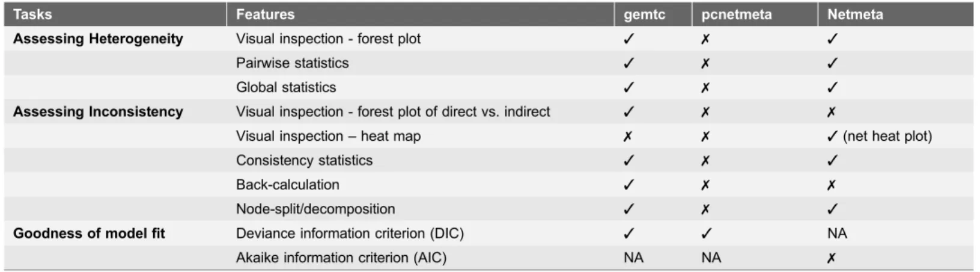Select the gemtc column header
The image size is (980, 272).
tap(644, 15)
